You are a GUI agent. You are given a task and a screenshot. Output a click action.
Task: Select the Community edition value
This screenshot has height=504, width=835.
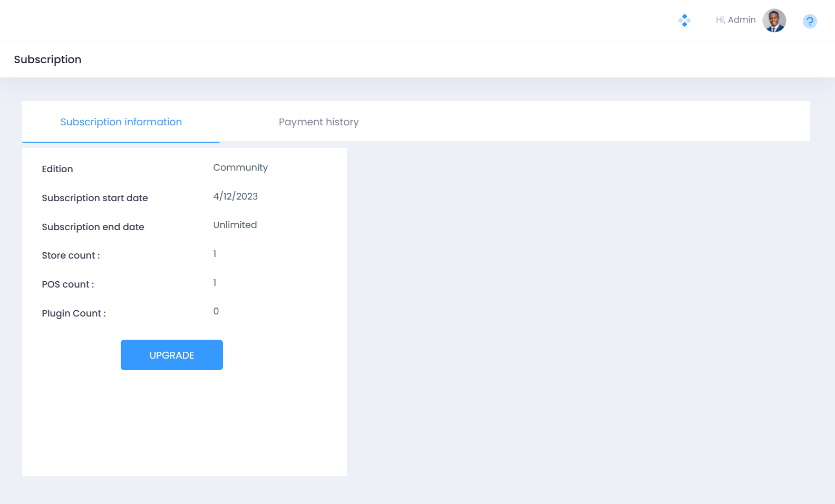[x=240, y=167]
